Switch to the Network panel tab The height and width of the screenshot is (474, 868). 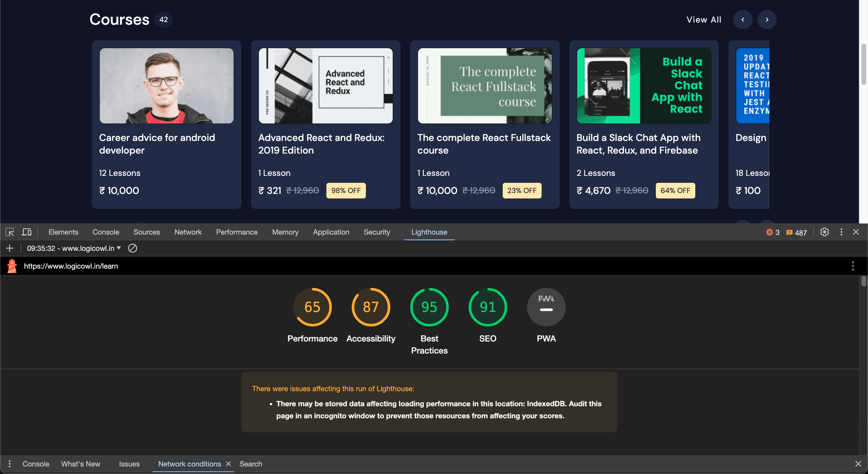(x=188, y=232)
